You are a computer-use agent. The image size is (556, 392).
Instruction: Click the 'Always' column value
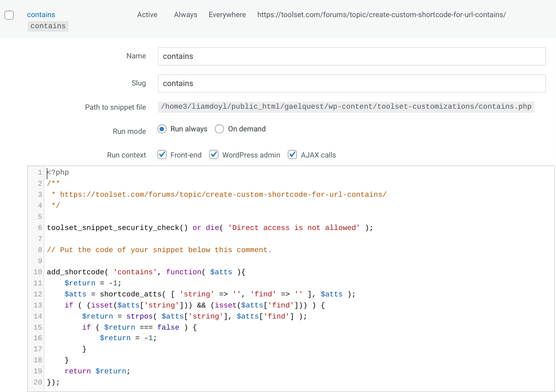pos(186,15)
